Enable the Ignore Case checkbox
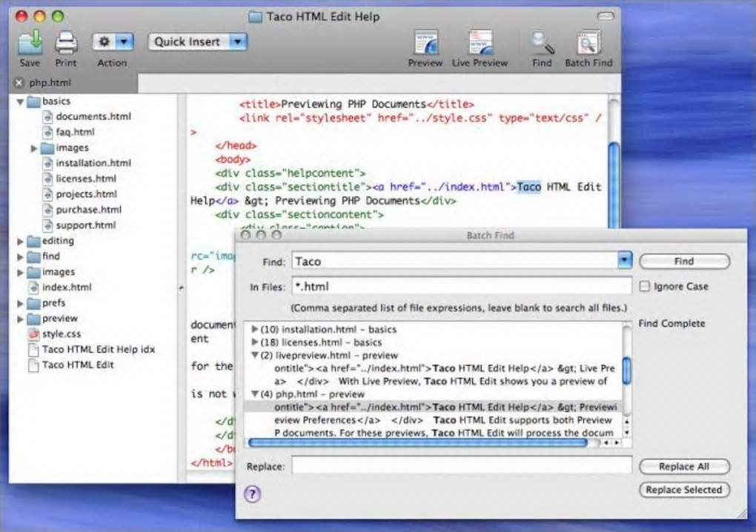The width and height of the screenshot is (756, 532). [x=645, y=287]
